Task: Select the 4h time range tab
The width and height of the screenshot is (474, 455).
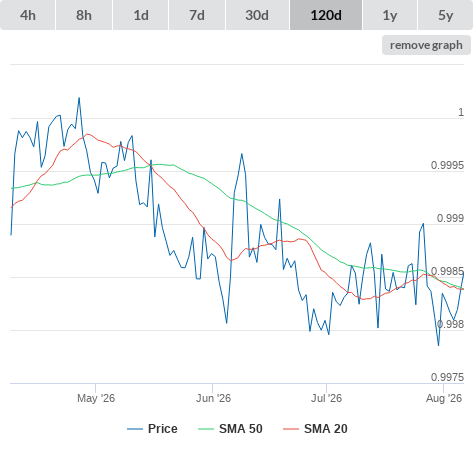Action: click(x=27, y=15)
